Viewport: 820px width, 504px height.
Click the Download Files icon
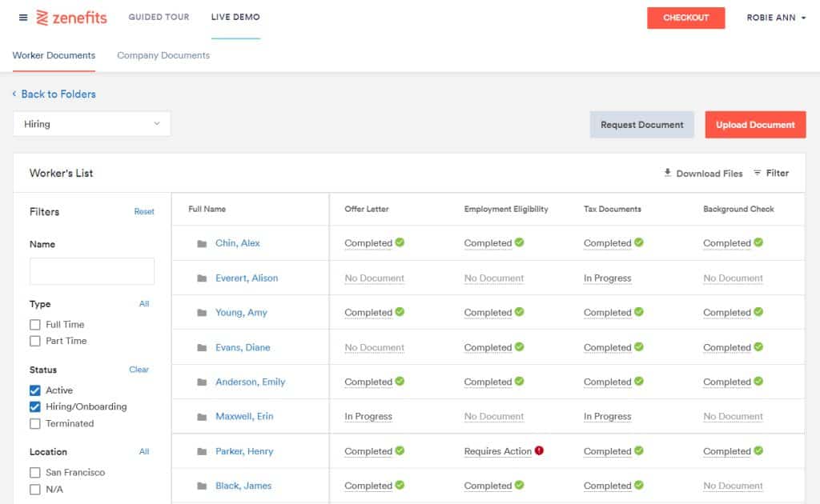pyautogui.click(x=668, y=173)
